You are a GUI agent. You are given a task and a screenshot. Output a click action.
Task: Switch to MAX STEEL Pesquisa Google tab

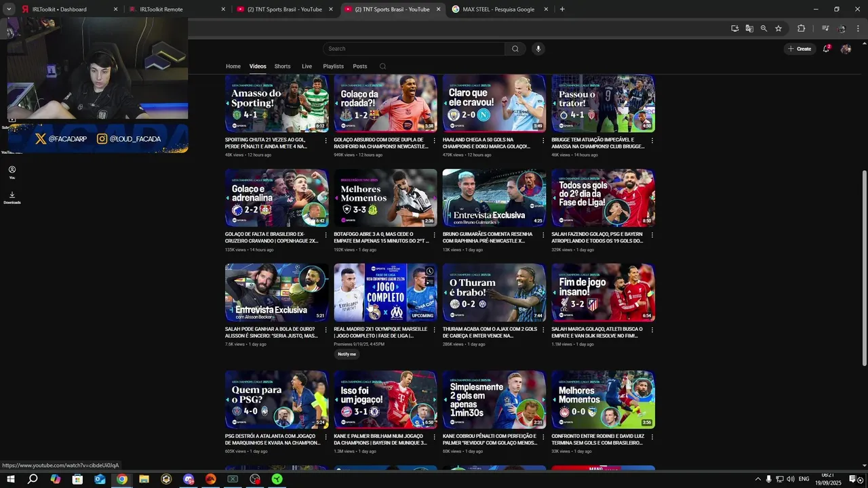(x=499, y=9)
